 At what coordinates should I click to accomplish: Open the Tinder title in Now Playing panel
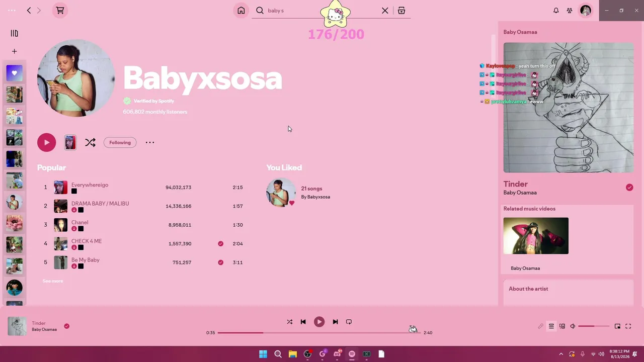tap(516, 184)
